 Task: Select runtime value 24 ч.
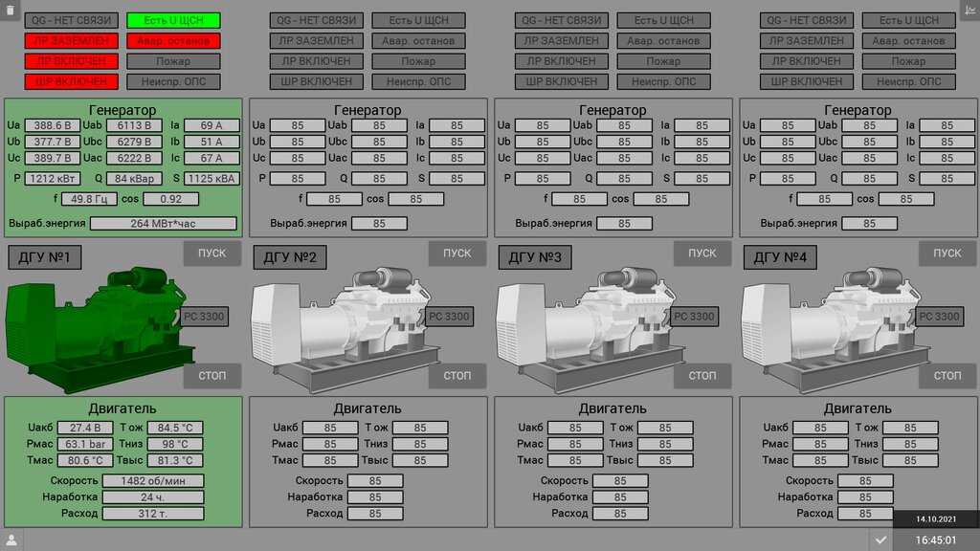pyautogui.click(x=153, y=497)
